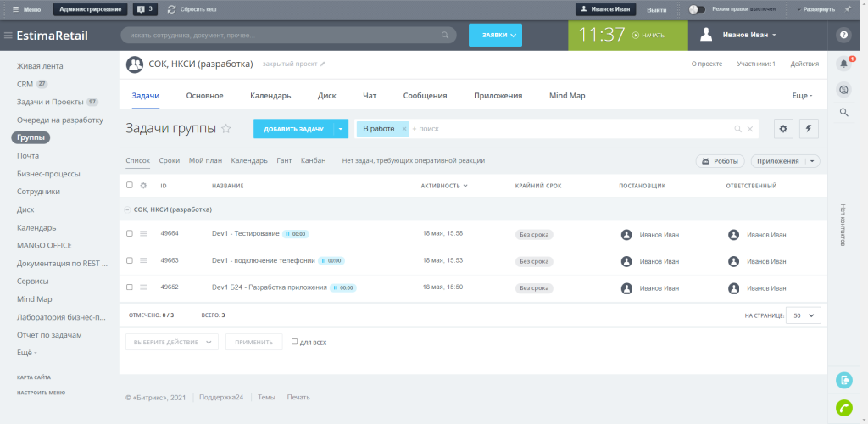
Task: Click the hamburger icon next to EstimaRetail
Action: 8,36
